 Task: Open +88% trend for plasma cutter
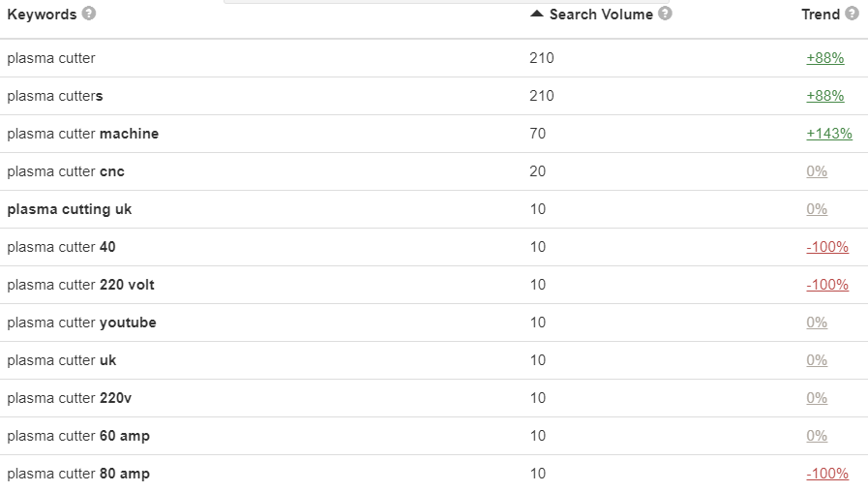point(824,58)
